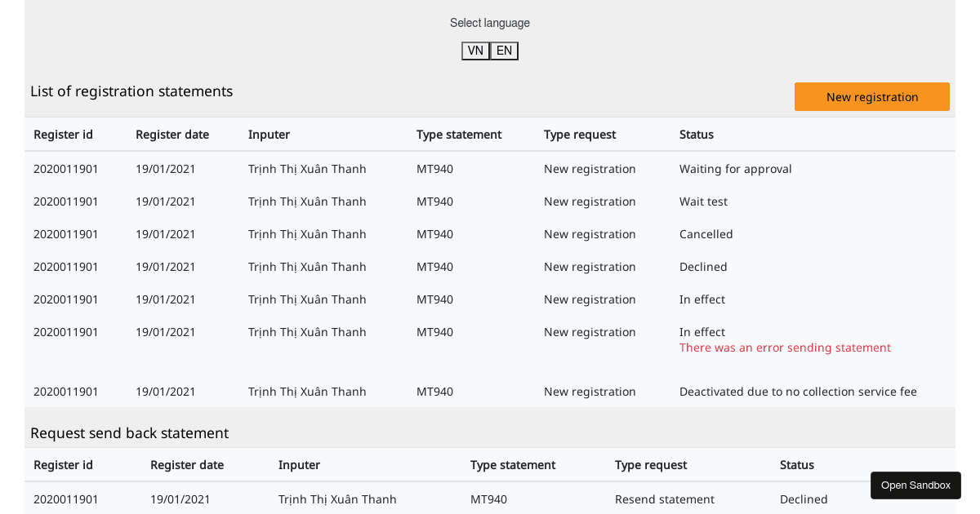
Task: Click the List of registration statements heading
Action: 131,91
